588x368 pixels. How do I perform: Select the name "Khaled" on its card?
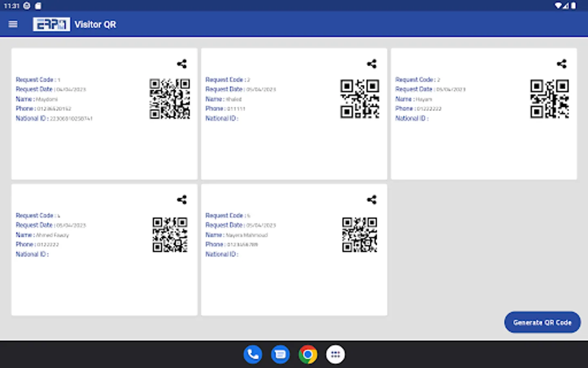(234, 99)
